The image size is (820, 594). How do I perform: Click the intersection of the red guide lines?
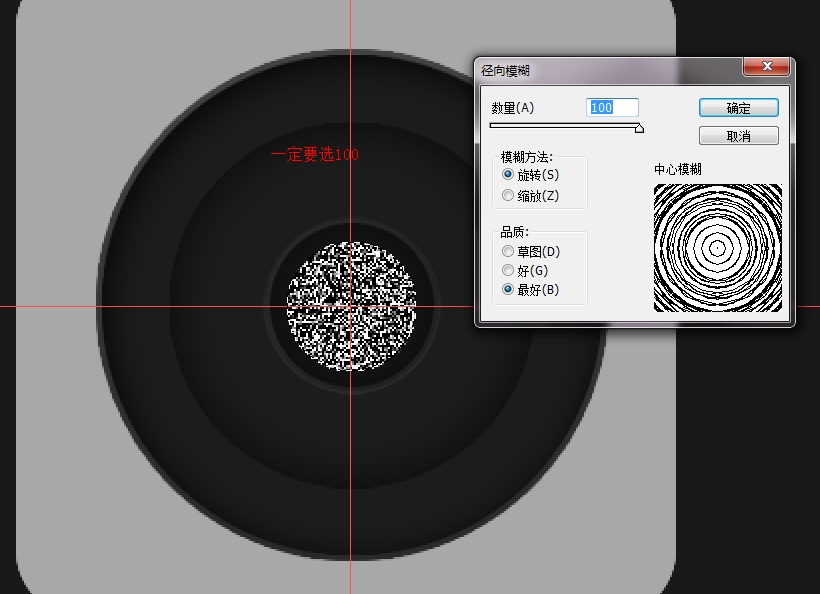(x=350, y=306)
